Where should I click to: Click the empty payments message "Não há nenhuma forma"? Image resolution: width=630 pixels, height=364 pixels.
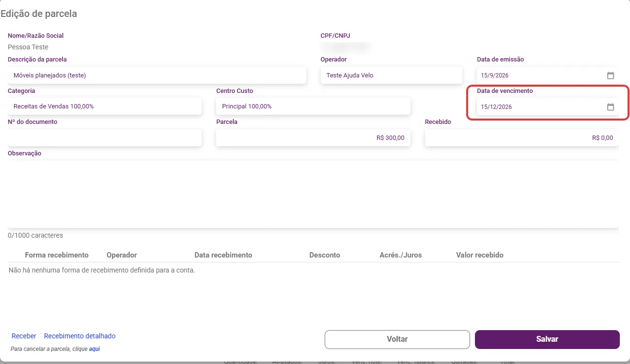pyautogui.click(x=102, y=270)
